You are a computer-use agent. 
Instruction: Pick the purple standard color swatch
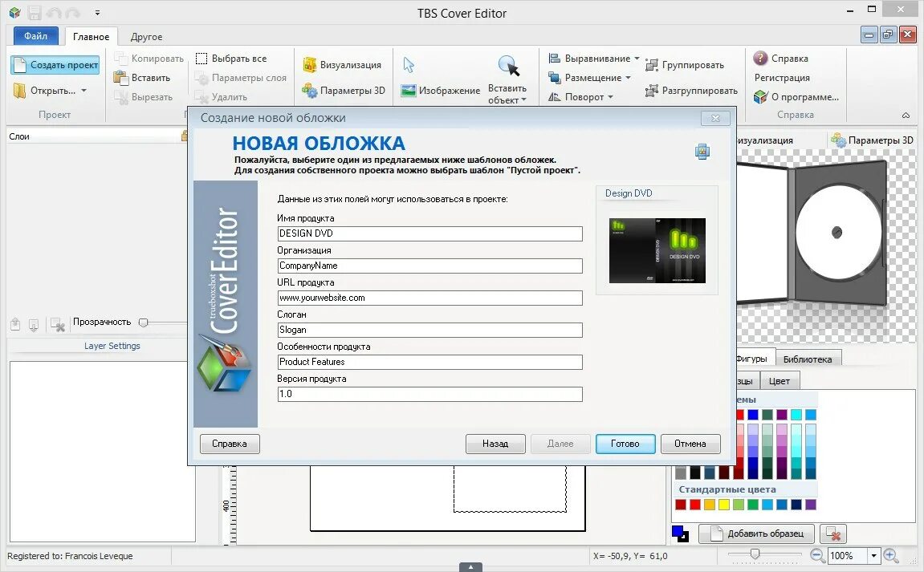pyautogui.click(x=810, y=505)
